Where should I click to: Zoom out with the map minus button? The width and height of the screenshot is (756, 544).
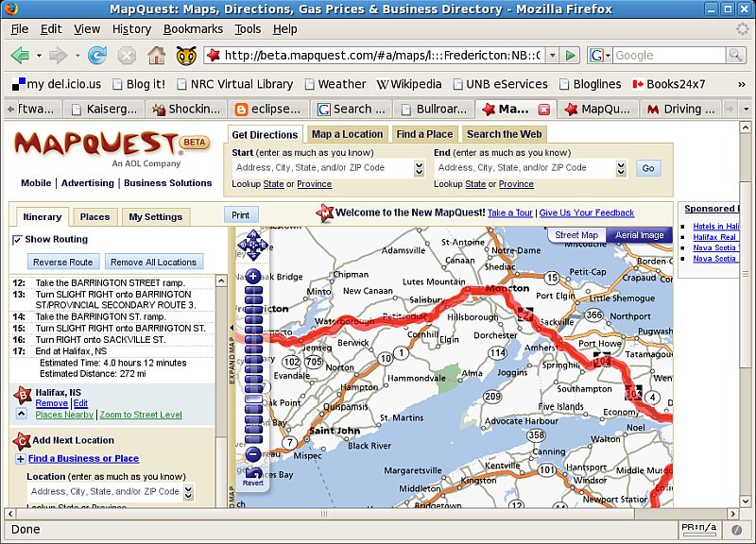point(253,454)
